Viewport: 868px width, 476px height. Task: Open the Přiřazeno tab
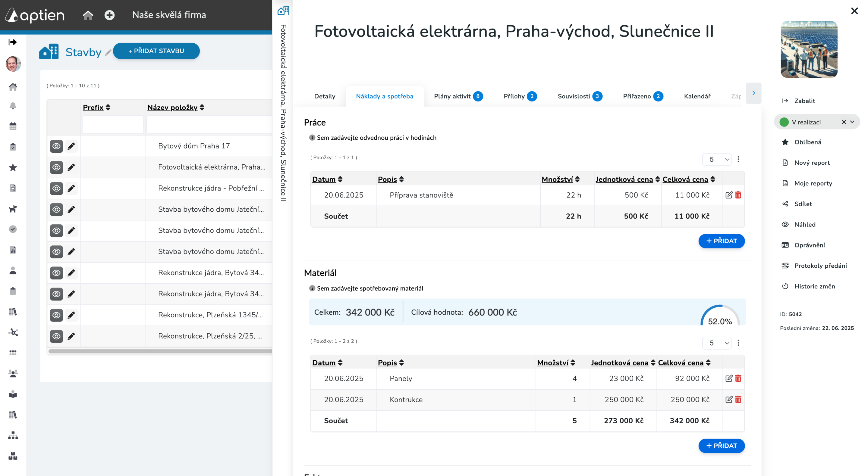pyautogui.click(x=643, y=96)
